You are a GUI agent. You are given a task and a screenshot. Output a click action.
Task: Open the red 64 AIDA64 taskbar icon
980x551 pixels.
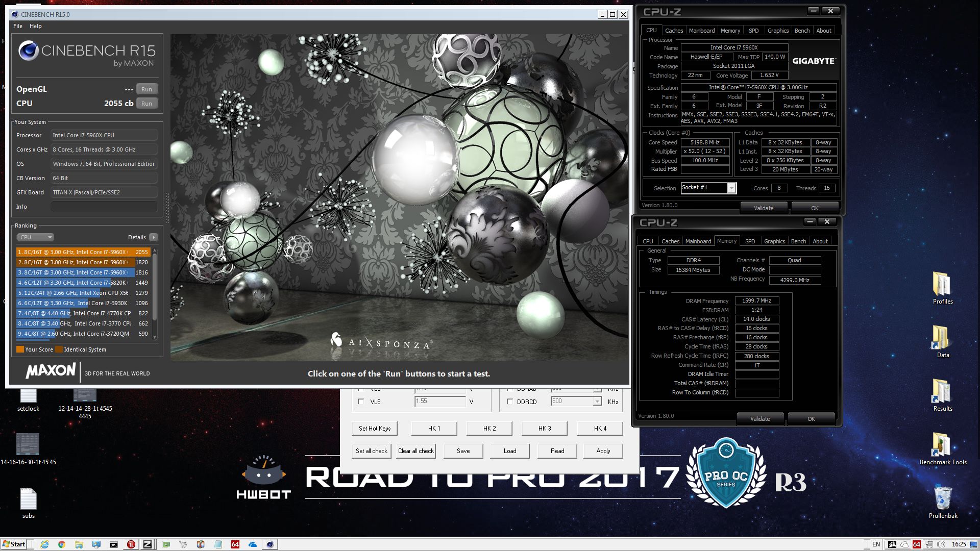235,544
